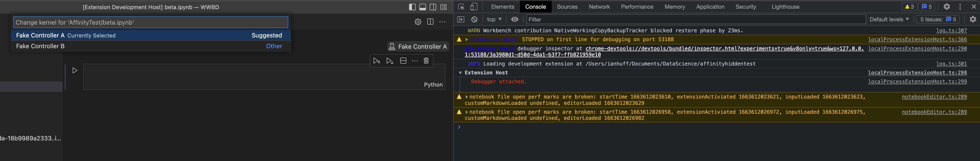The image size is (980, 161).
Task: Click the 5 Issues button
Action: (937, 19)
